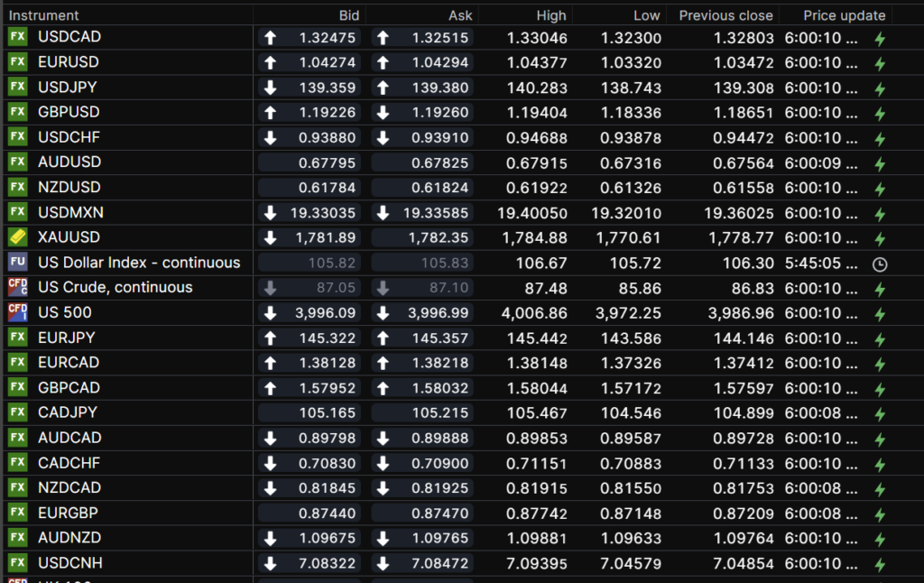Click the FX icon beside USDCAD
Viewport: 924px width, 583px height.
(17, 37)
